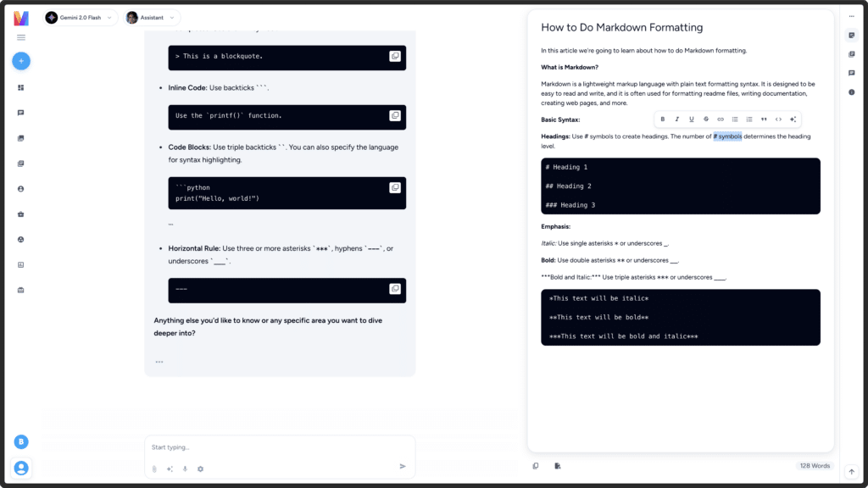Create a numbered list from the floating toolbar
The image size is (868, 488).
[749, 119]
